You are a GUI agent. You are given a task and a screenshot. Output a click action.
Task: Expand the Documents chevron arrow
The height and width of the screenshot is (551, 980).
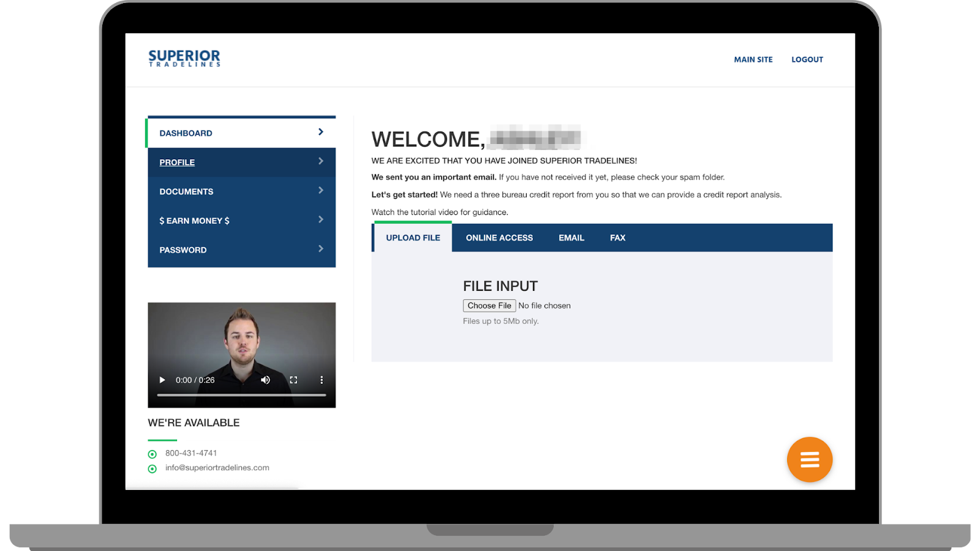(320, 190)
